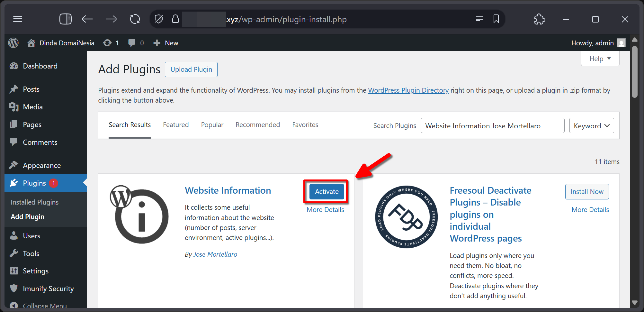The width and height of the screenshot is (644, 312).
Task: Click scrollbar down arrow
Action: pyautogui.click(x=634, y=303)
